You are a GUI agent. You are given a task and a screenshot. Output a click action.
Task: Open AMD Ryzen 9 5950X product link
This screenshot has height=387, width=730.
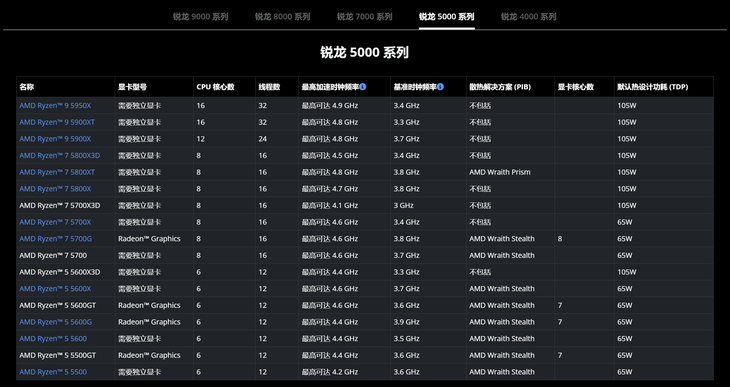(x=55, y=106)
